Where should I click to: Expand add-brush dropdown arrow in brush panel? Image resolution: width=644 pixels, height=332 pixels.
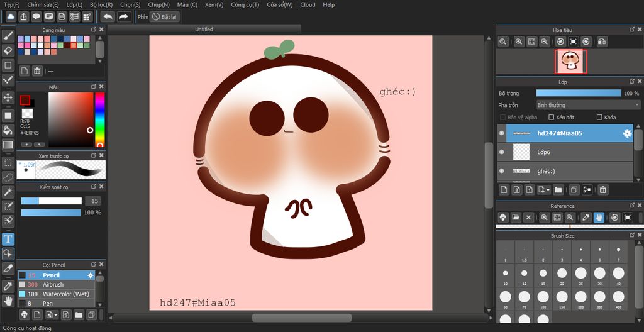[x=55, y=315]
